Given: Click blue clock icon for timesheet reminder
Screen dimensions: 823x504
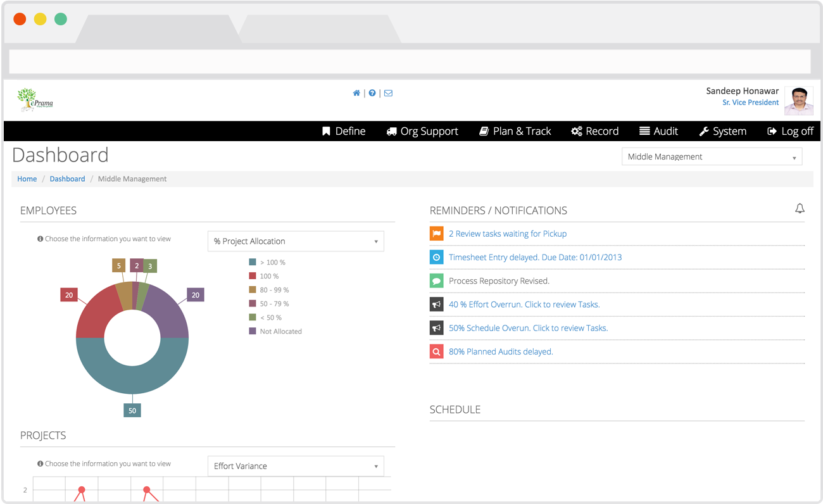Looking at the screenshot, I should [x=436, y=257].
